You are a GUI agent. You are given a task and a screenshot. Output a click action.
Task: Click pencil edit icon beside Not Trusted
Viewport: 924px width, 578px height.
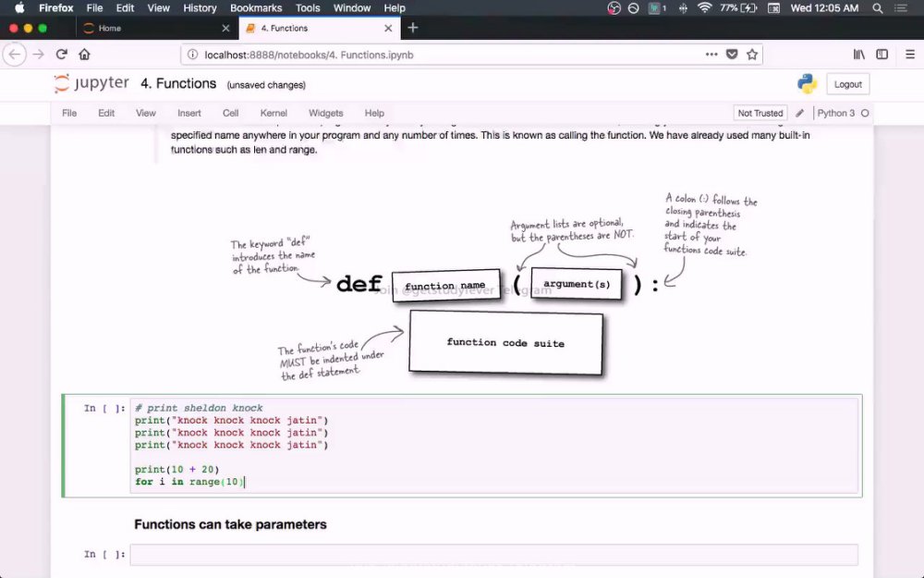pyautogui.click(x=799, y=113)
